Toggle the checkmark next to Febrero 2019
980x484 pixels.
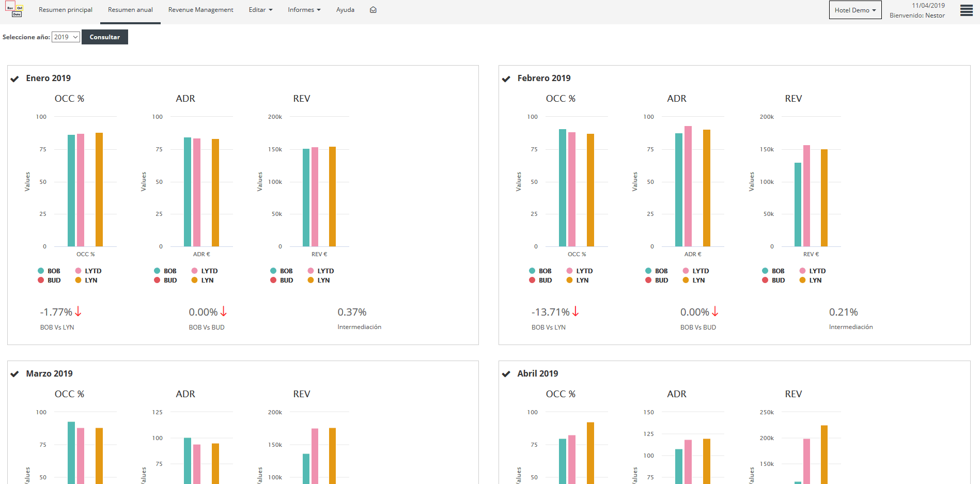point(506,77)
